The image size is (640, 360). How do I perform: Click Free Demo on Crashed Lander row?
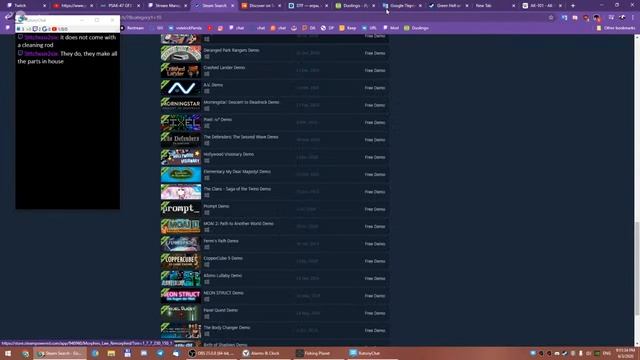coord(375,71)
